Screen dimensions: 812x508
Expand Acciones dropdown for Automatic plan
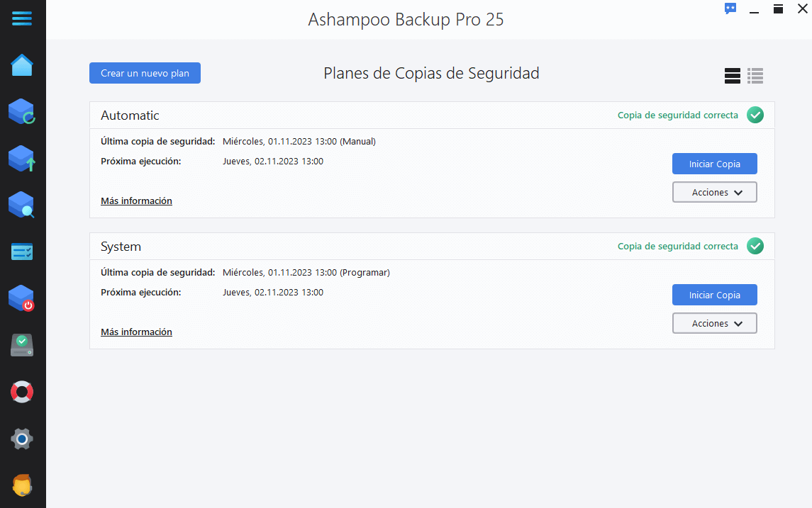715,193
